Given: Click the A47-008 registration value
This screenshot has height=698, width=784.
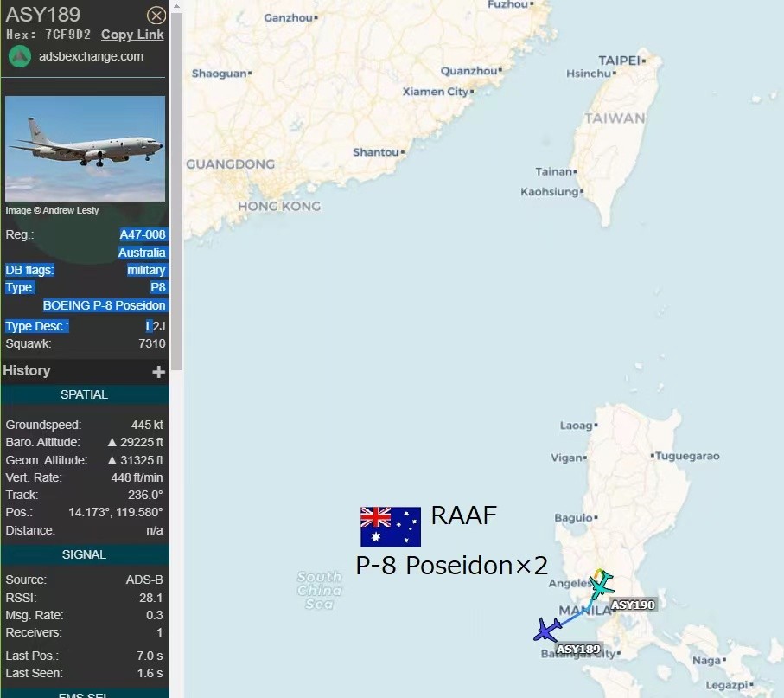Looking at the screenshot, I should tap(143, 234).
